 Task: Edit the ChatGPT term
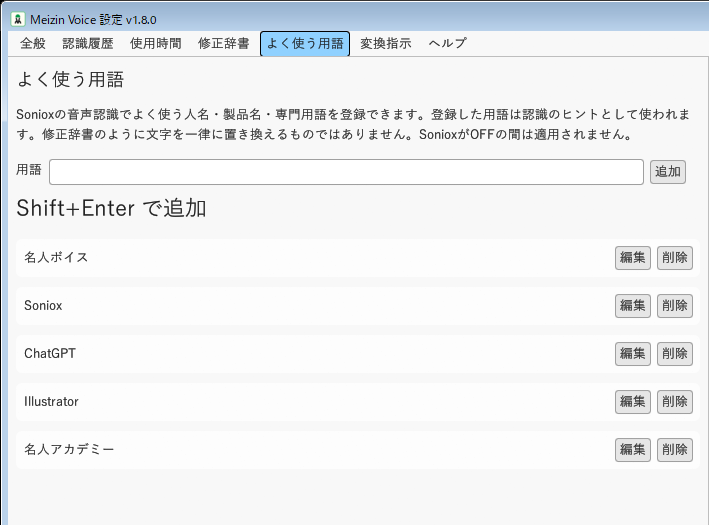(633, 354)
